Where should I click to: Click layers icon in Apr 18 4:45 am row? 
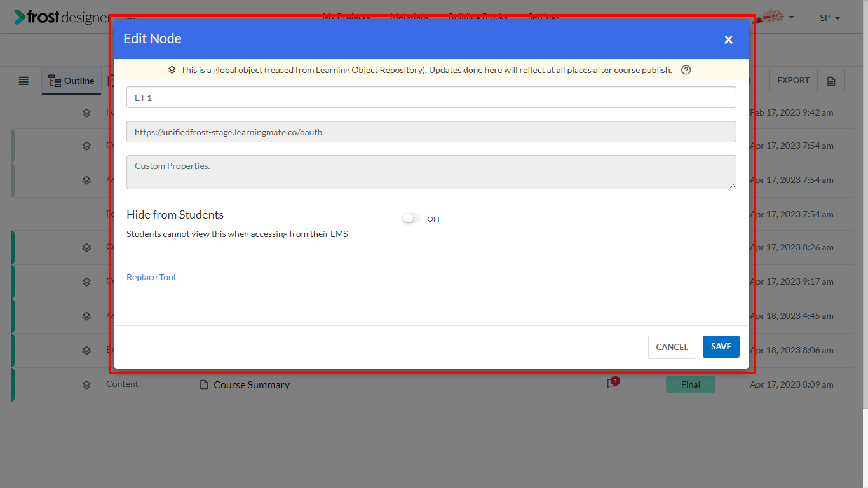[86, 316]
